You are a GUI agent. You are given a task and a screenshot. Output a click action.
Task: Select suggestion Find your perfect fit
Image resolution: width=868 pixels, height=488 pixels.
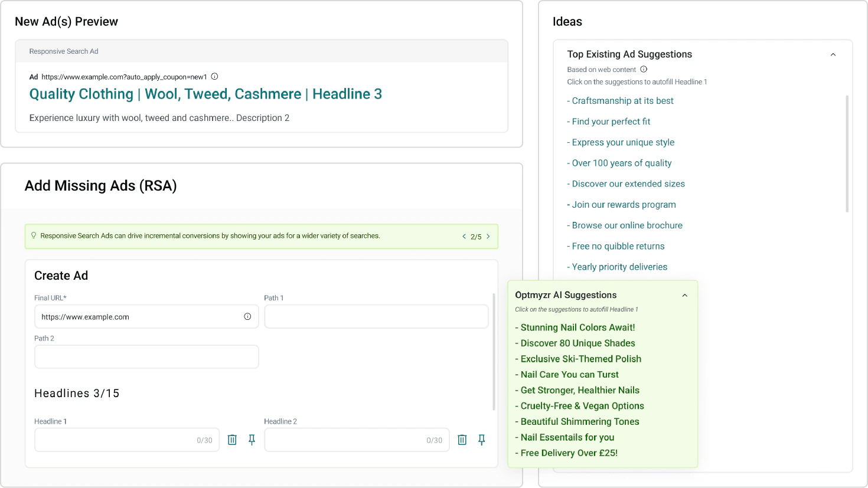(608, 122)
